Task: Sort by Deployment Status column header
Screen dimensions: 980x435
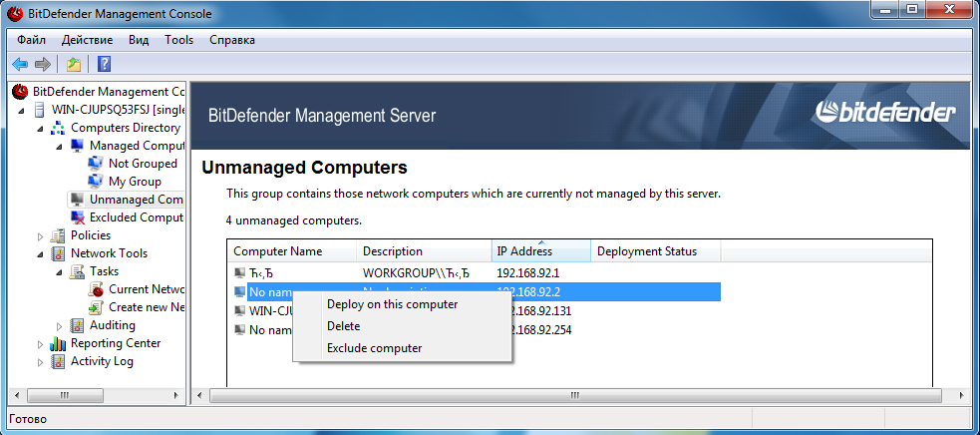Action: click(x=655, y=251)
